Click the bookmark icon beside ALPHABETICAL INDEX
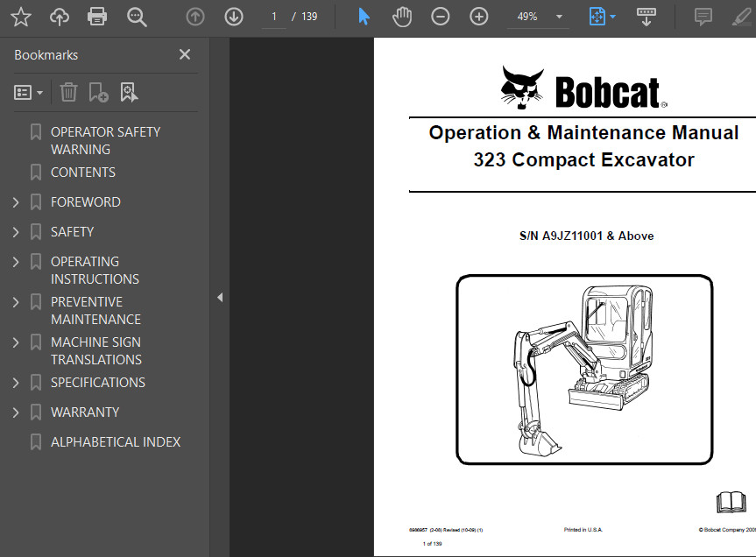The width and height of the screenshot is (756, 557). (x=36, y=442)
